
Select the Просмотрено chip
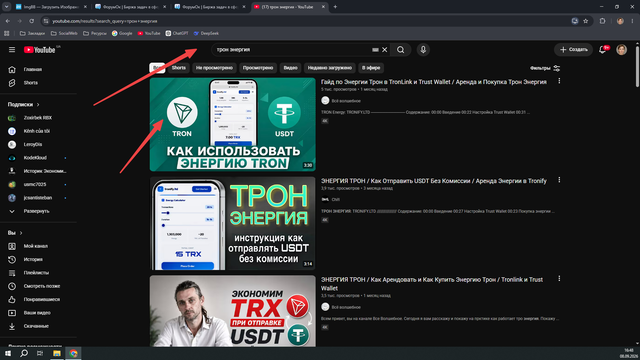click(258, 68)
